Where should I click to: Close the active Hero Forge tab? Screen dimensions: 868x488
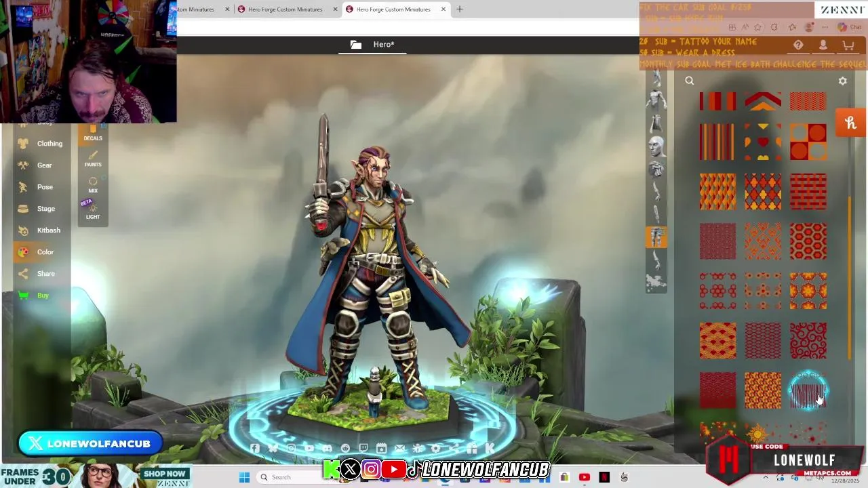tap(443, 9)
